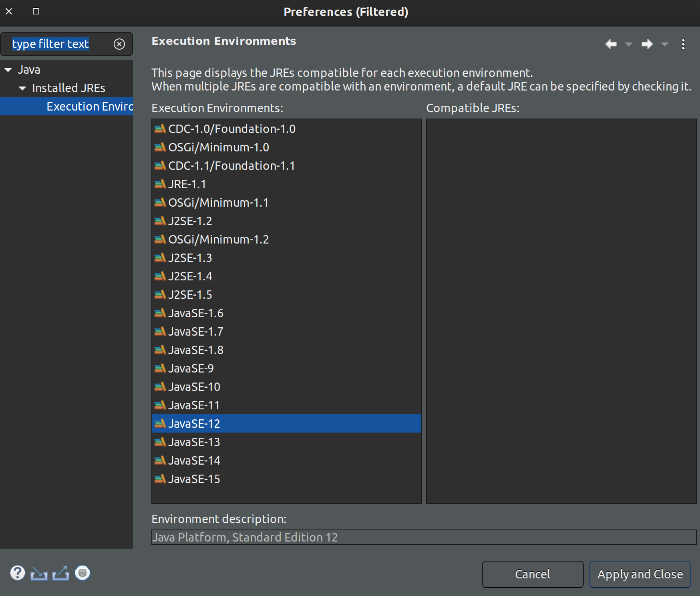Select Execution Environments in the sidebar tree
Image resolution: width=700 pixels, height=596 pixels.
[89, 107]
